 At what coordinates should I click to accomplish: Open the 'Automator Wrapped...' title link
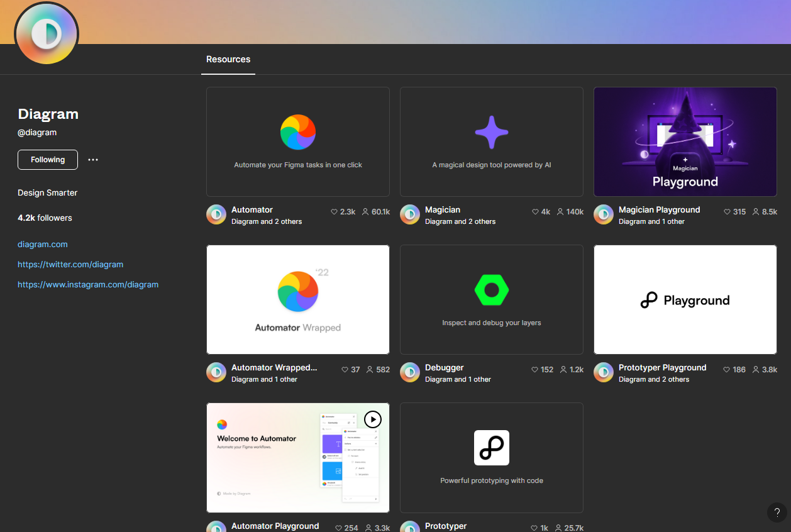pos(274,367)
